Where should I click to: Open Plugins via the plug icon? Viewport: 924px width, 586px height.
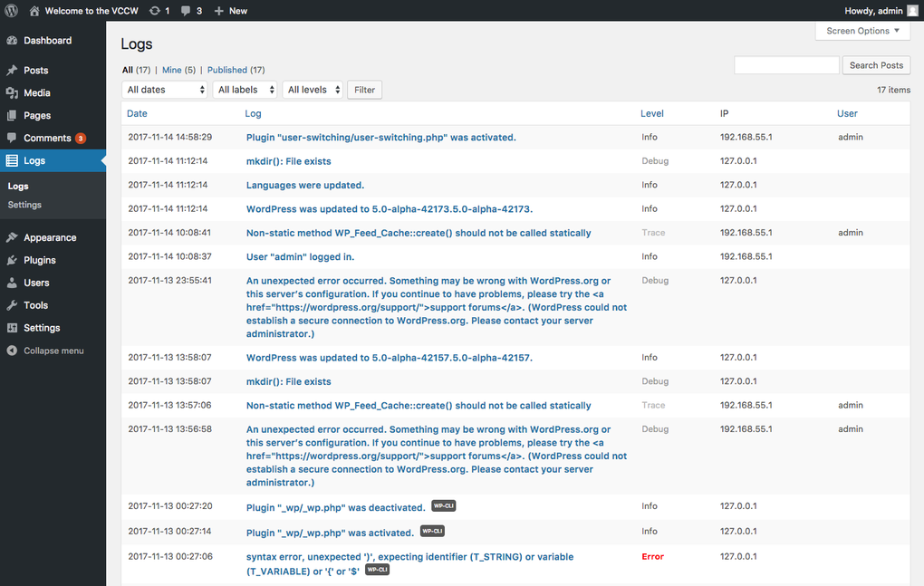13,260
